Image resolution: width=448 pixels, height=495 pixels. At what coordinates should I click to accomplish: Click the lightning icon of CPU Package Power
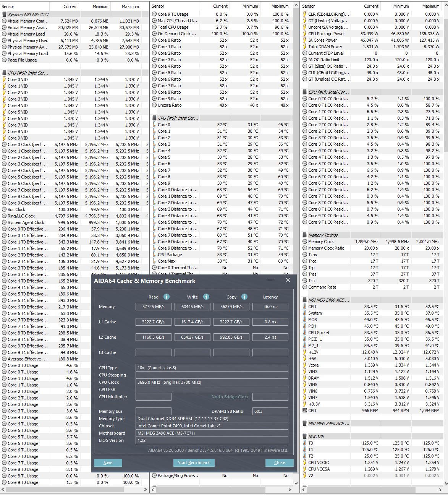[305, 34]
